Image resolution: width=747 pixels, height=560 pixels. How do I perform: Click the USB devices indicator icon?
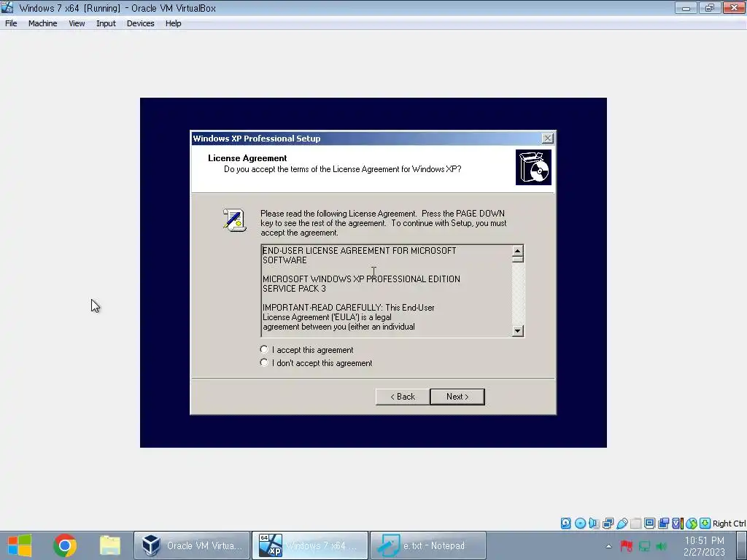point(622,524)
